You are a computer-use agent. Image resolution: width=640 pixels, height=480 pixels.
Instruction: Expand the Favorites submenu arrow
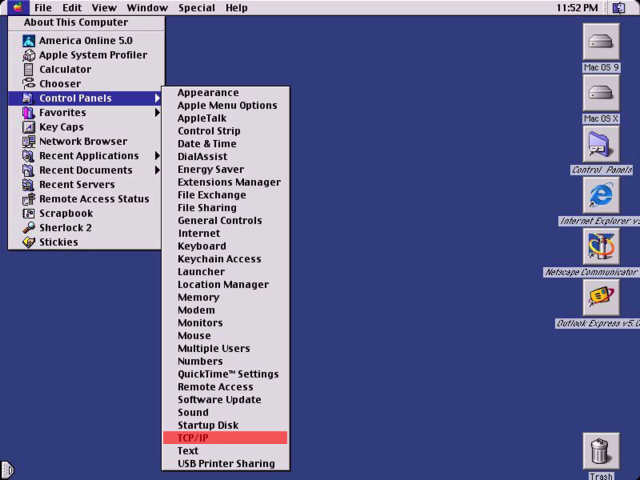(x=157, y=112)
